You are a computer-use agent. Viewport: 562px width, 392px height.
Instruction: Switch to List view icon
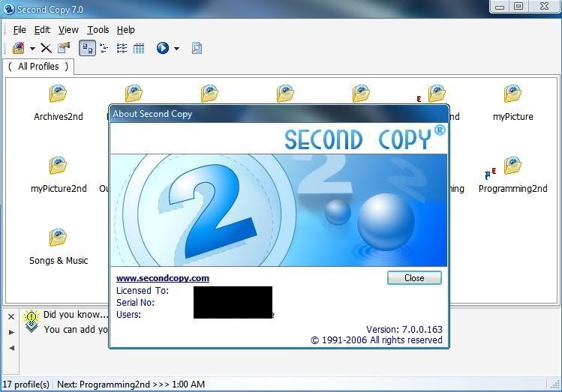(122, 48)
